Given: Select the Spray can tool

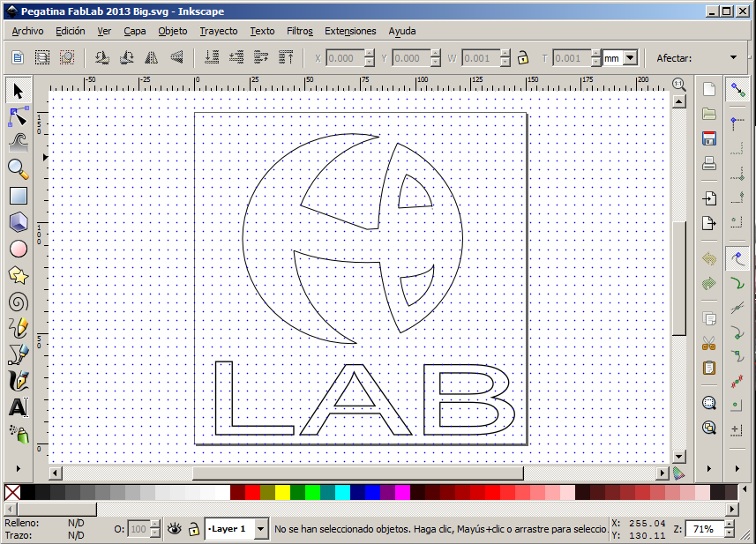Looking at the screenshot, I should coord(19,434).
